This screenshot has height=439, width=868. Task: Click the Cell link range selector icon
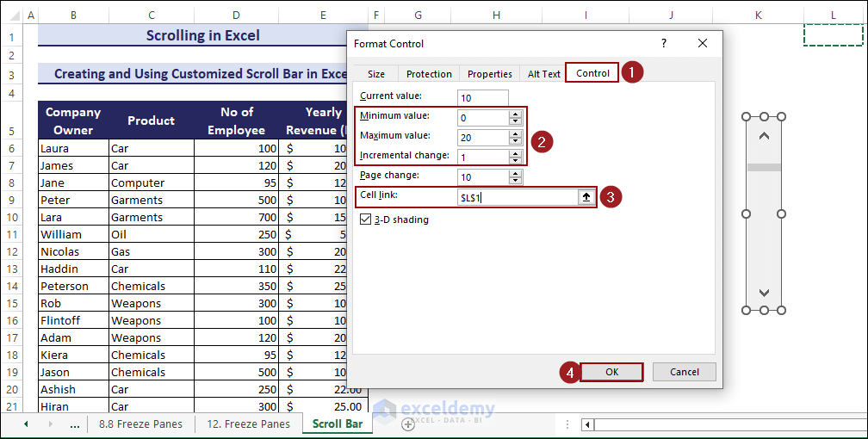(586, 197)
